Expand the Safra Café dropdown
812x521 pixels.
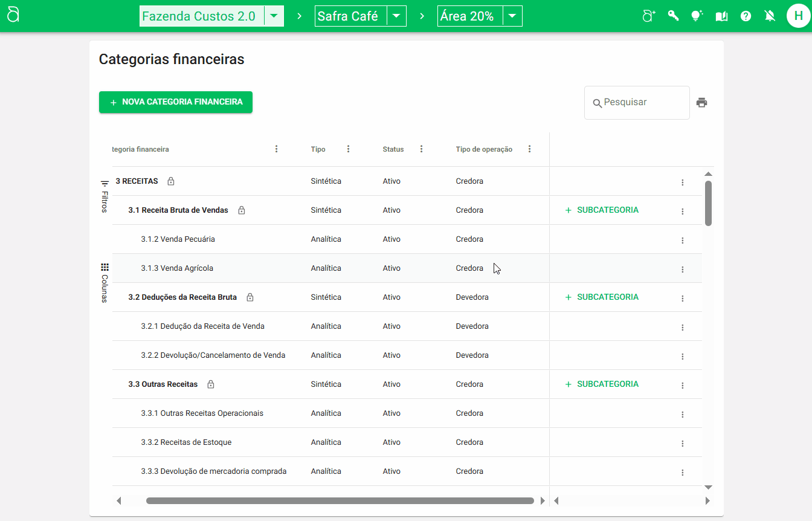point(396,16)
